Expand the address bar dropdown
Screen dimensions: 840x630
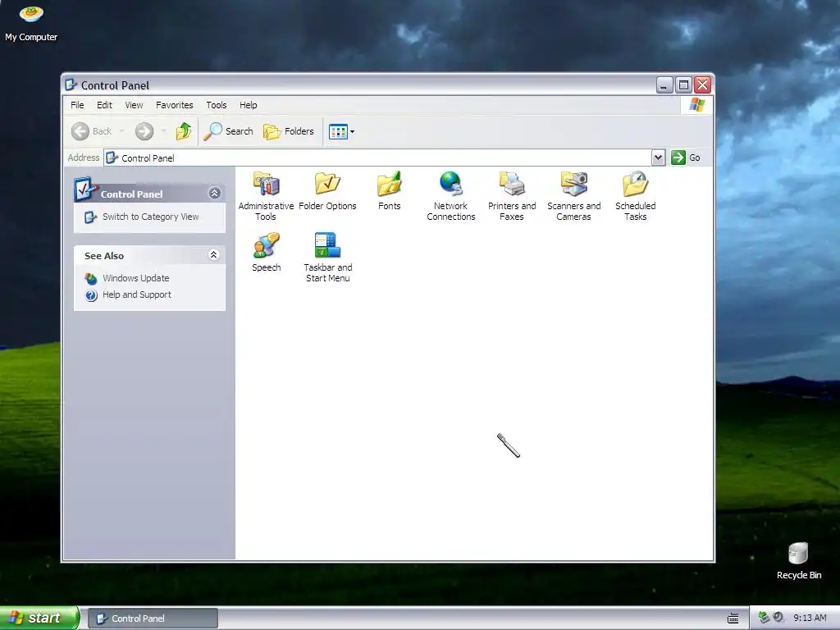pos(659,157)
